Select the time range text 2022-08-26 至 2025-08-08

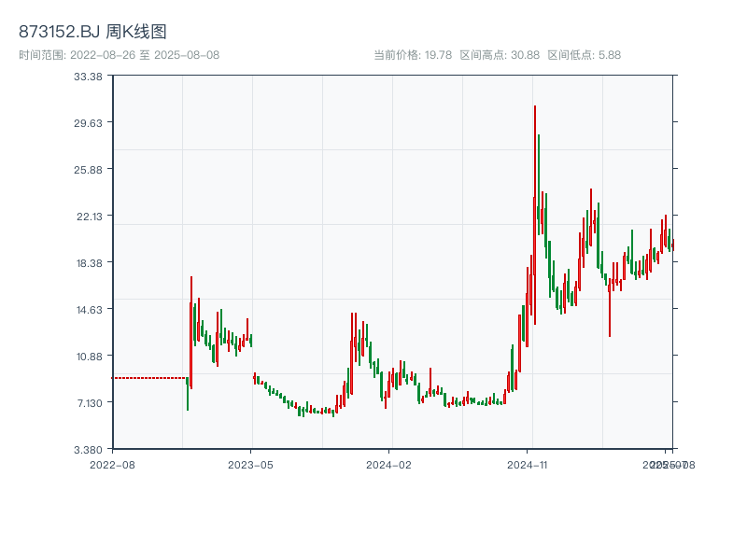[145, 55]
